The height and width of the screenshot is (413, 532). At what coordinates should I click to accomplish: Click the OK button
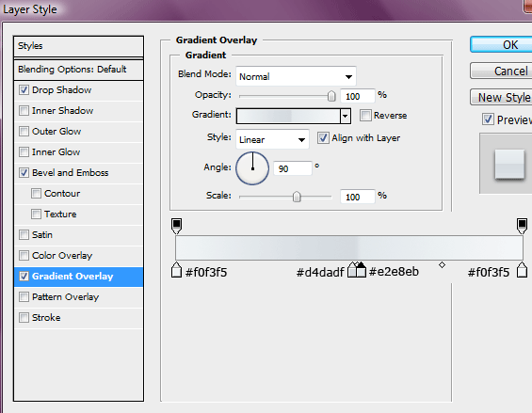pyautogui.click(x=502, y=45)
